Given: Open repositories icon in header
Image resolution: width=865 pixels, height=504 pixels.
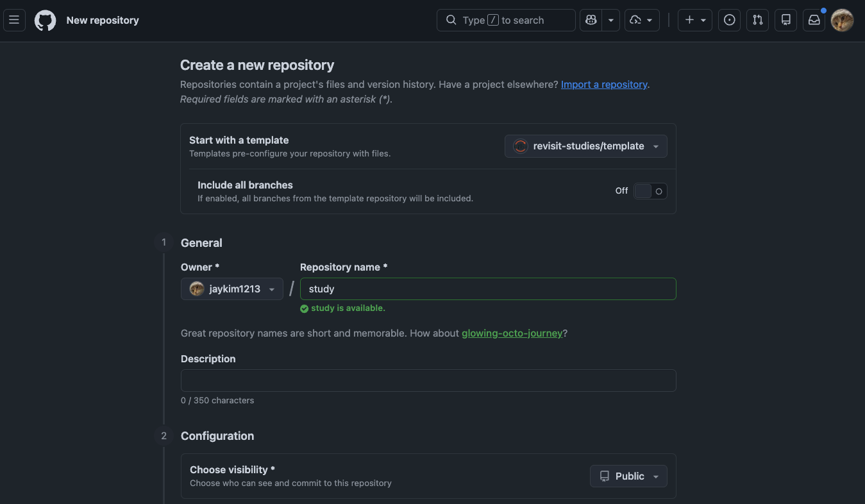Looking at the screenshot, I should [785, 21].
